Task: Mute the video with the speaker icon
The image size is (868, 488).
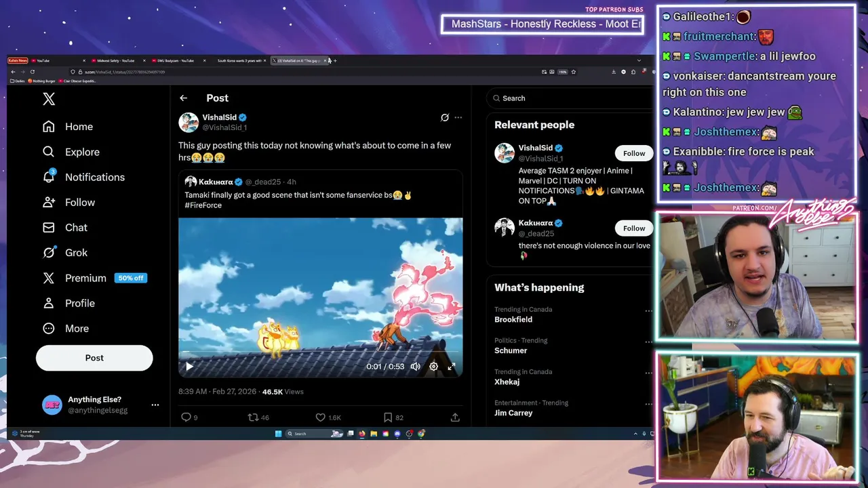Action: (416, 367)
